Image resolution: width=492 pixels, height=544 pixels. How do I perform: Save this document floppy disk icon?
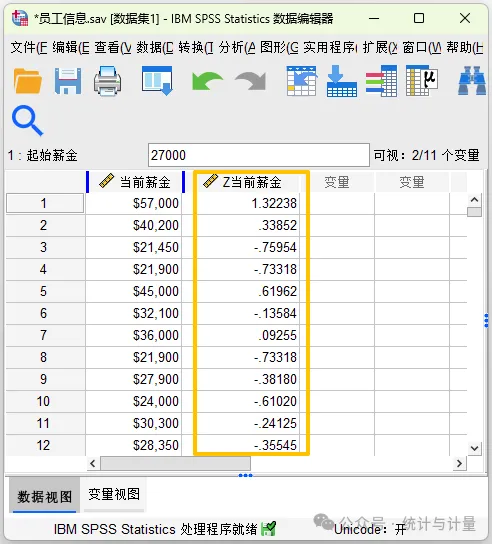point(68,81)
